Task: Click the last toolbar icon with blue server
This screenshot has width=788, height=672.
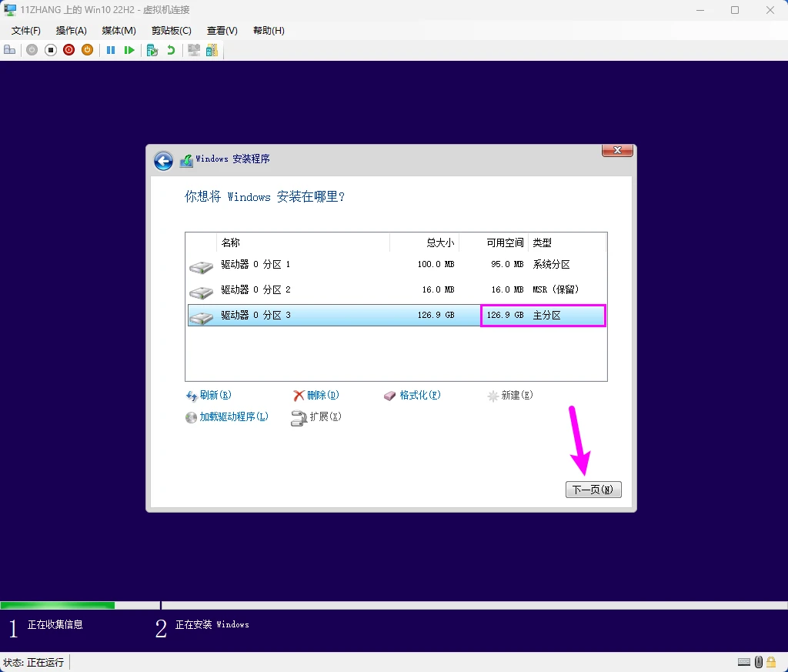Action: point(212,50)
